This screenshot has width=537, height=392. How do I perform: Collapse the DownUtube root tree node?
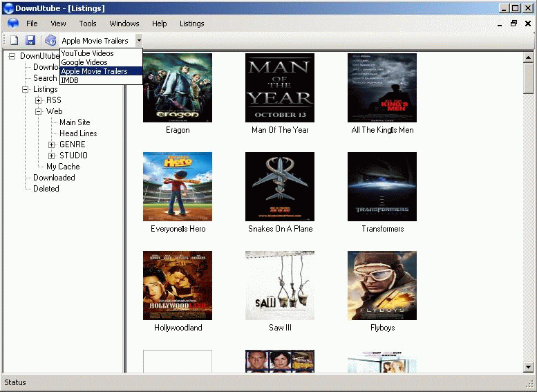point(12,56)
